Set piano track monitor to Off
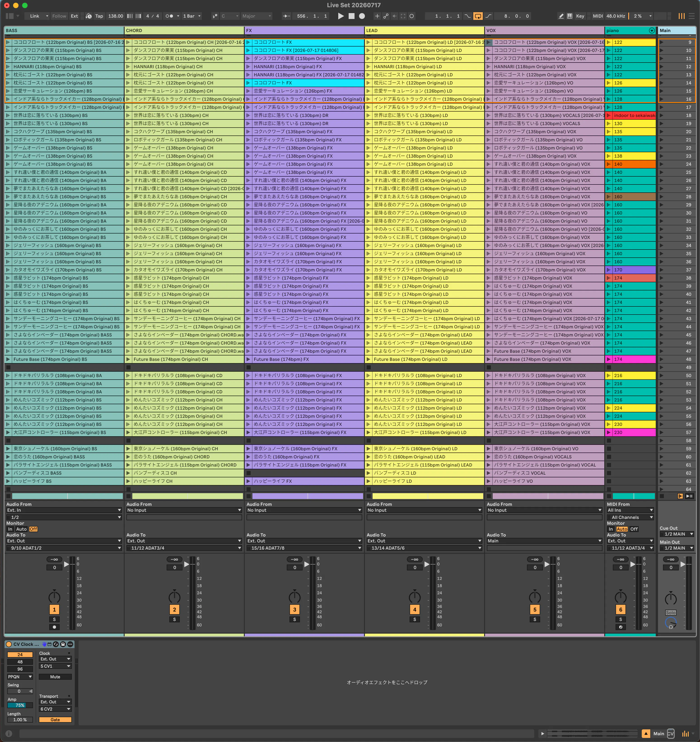700x742 pixels. pos(634,529)
